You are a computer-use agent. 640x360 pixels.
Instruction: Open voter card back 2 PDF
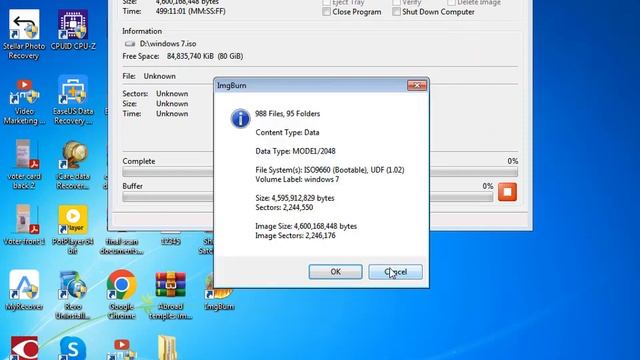24,164
